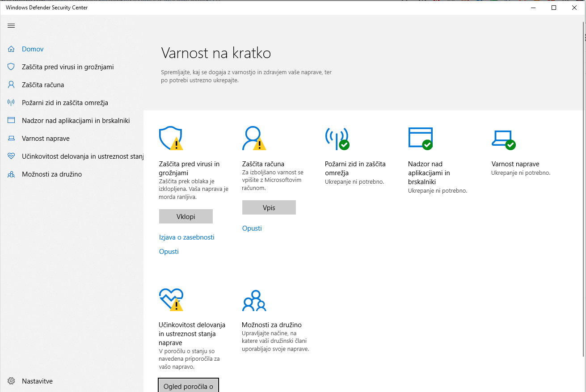Go to Nadzor nad aplikacijami in brskalniki
Screen dimensions: 586x392
76,121
